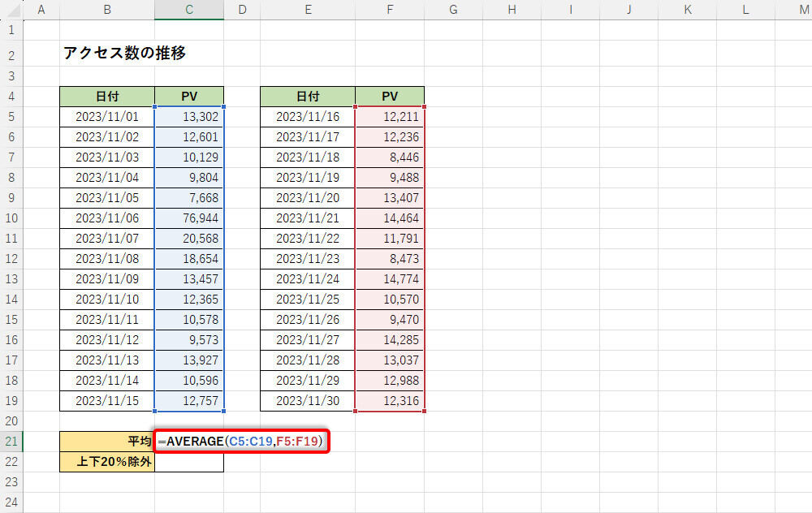Click PV value 13,302
812x513 pixels.
189,116
